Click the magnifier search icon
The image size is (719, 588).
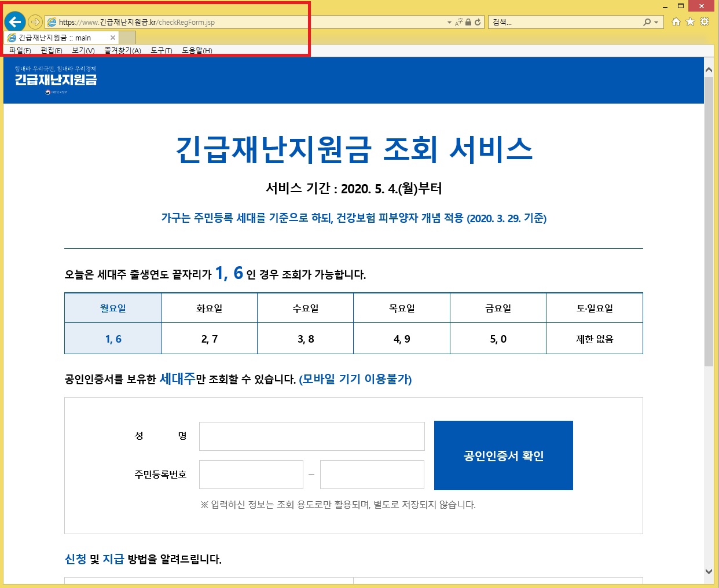click(x=647, y=22)
